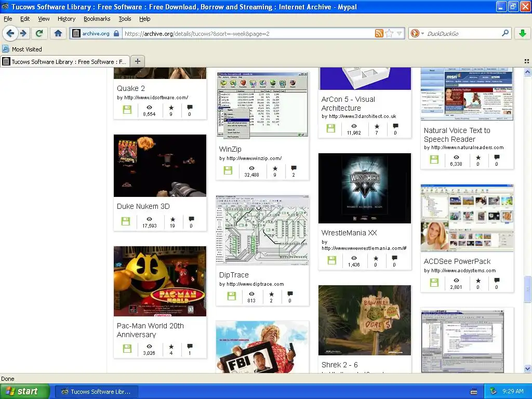Image resolution: width=532 pixels, height=399 pixels.
Task: Open ArCon 5 - Visual Architecture link
Action: tap(348, 103)
